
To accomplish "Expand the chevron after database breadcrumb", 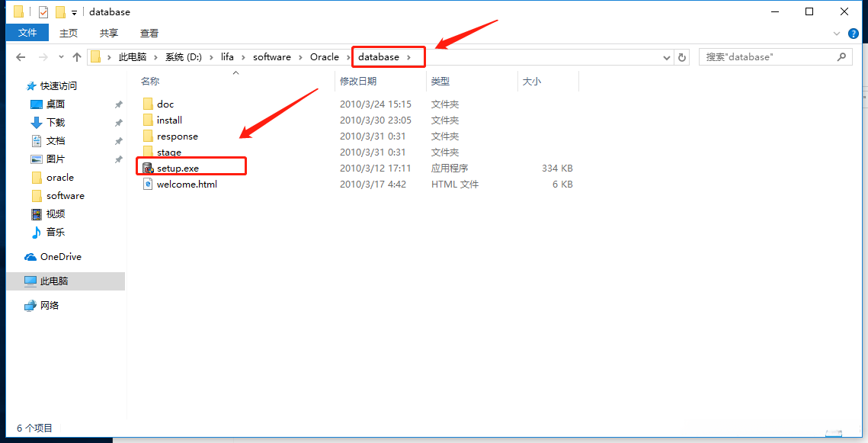I will 409,57.
